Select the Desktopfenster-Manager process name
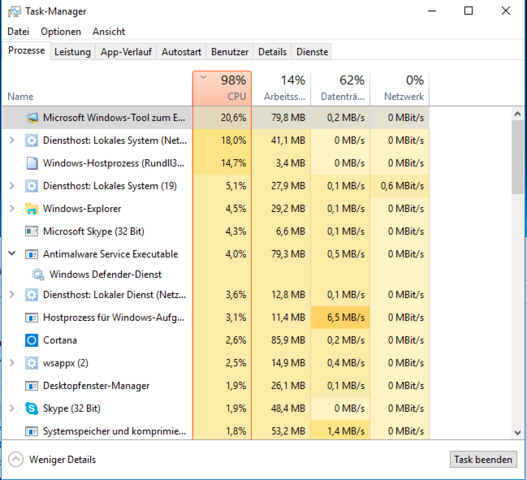Viewport: 527px width, 480px height. point(96,386)
